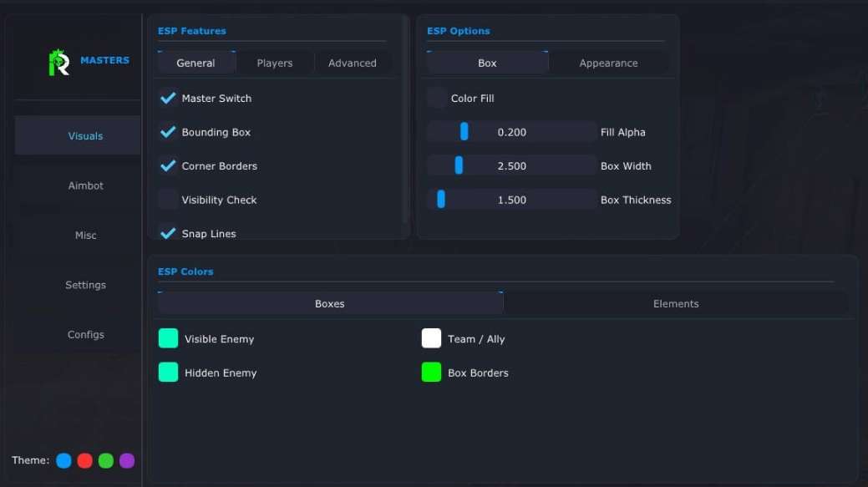Click the ESP Options heading
Image resolution: width=868 pixels, height=487 pixels.
[459, 31]
